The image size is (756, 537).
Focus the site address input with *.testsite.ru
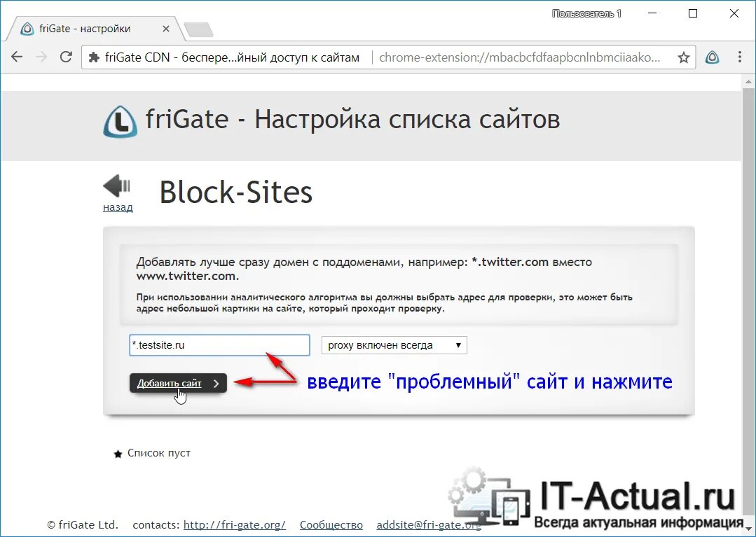point(219,345)
